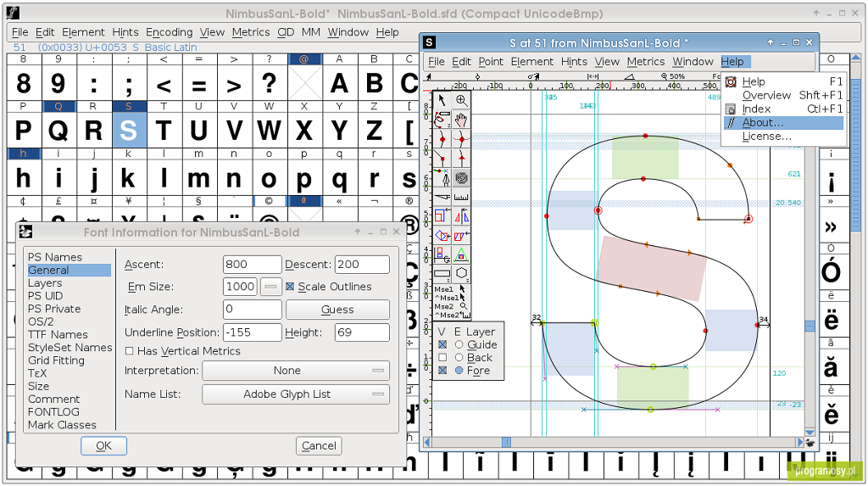Open the Interpretation dropdown
The image size is (868, 486).
[296, 370]
